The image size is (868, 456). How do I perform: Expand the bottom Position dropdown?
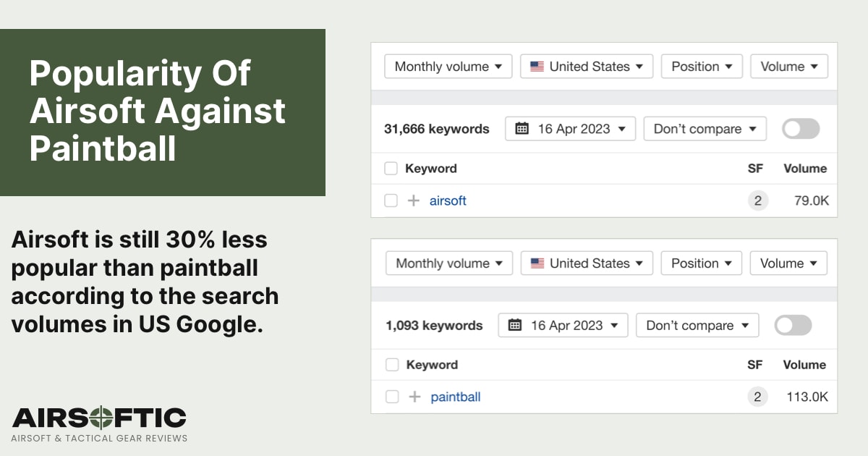click(x=702, y=263)
